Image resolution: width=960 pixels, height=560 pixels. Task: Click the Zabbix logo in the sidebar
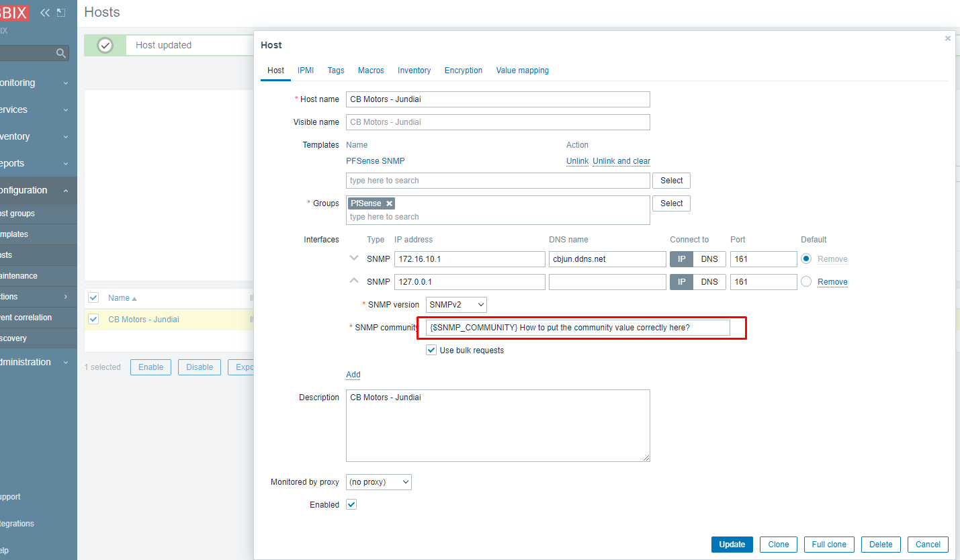13,12
